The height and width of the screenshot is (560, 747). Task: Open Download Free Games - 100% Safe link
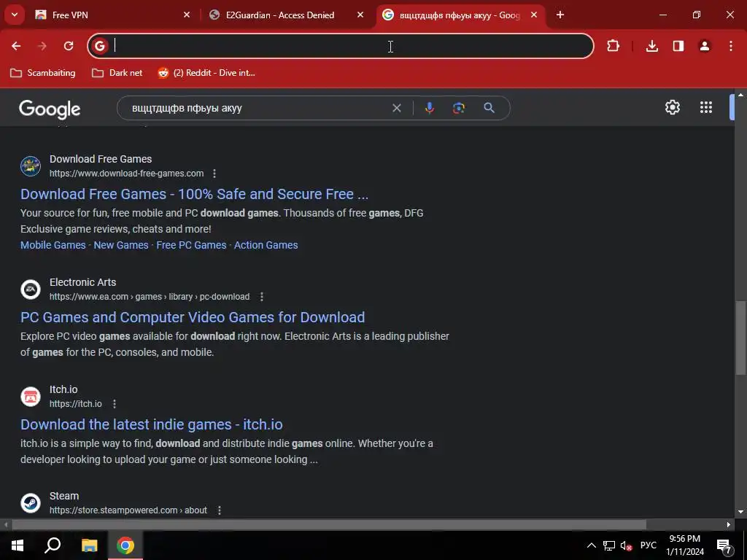pos(194,194)
